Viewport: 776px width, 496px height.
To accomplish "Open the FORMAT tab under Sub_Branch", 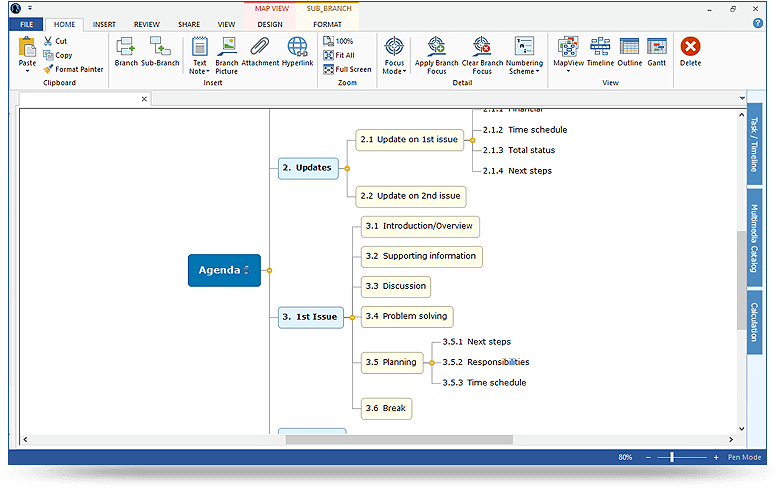I will 327,24.
